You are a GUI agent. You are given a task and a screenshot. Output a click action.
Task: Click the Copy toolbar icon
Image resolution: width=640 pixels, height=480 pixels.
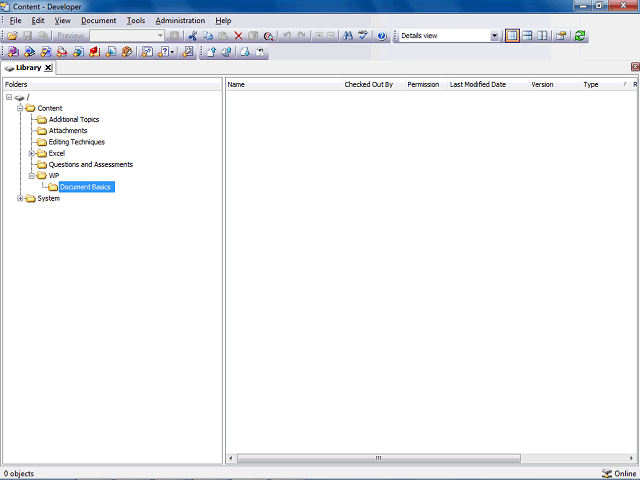[x=208, y=36]
